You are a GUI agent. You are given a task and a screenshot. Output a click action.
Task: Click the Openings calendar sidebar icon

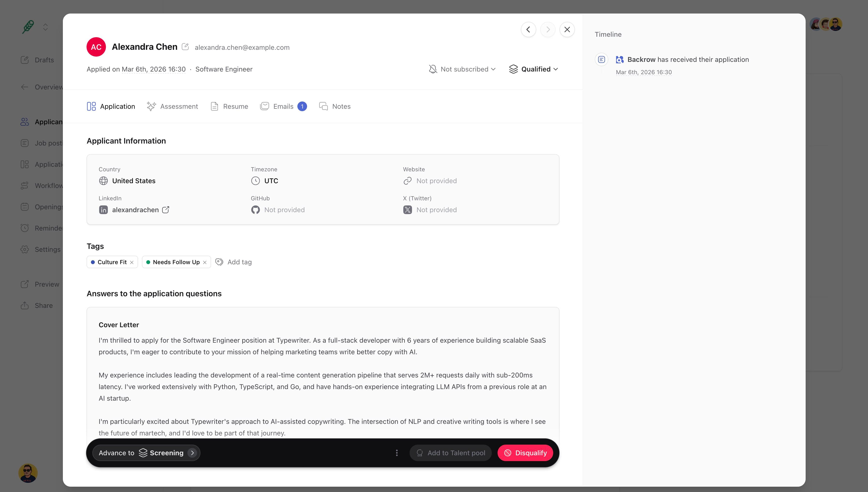point(25,207)
